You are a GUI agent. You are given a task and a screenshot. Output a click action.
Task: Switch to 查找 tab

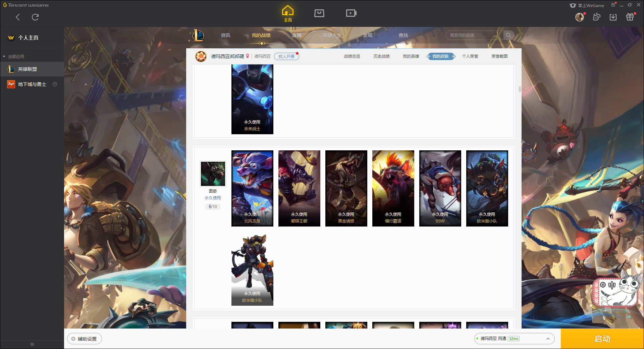pos(403,35)
